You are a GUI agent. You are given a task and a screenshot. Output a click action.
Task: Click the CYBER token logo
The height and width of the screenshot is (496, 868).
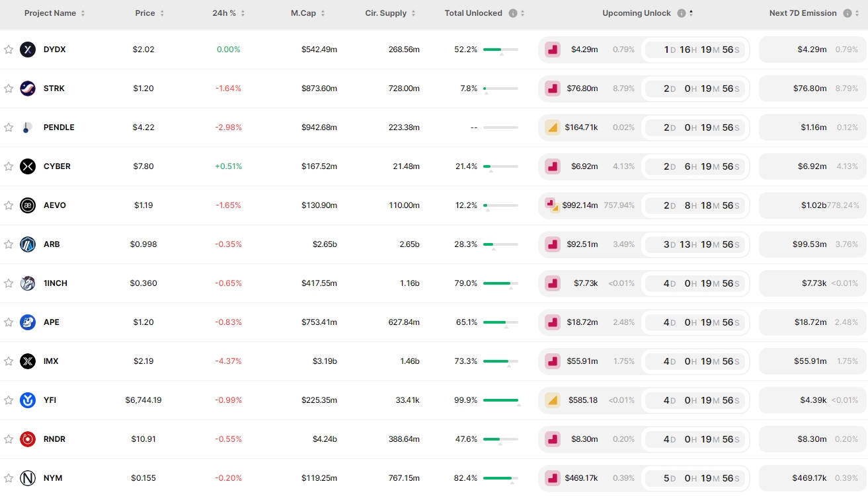coord(28,166)
